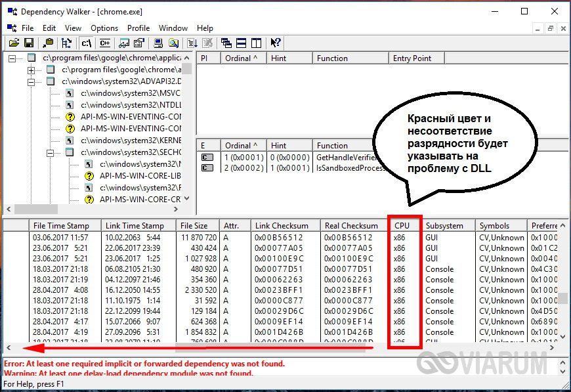Sort module list by Subsystem column
571x392 pixels.
[448, 225]
